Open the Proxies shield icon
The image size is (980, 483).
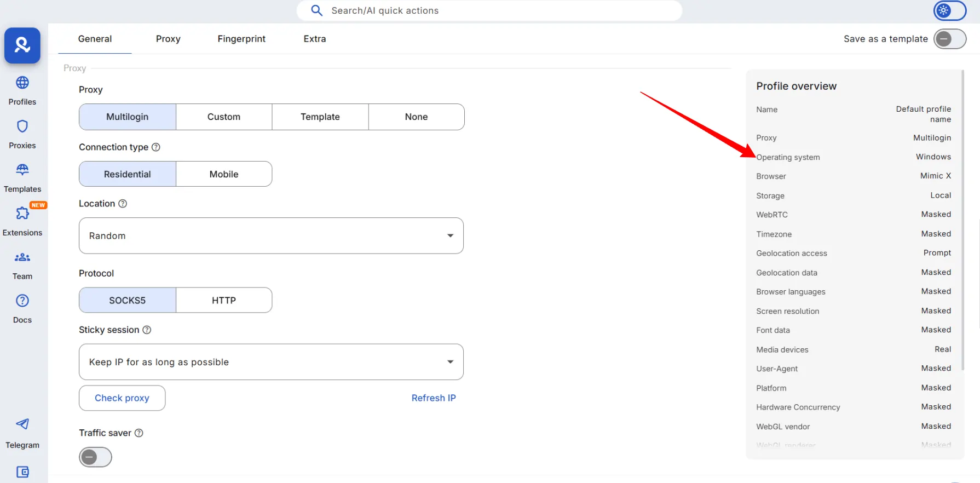point(22,127)
